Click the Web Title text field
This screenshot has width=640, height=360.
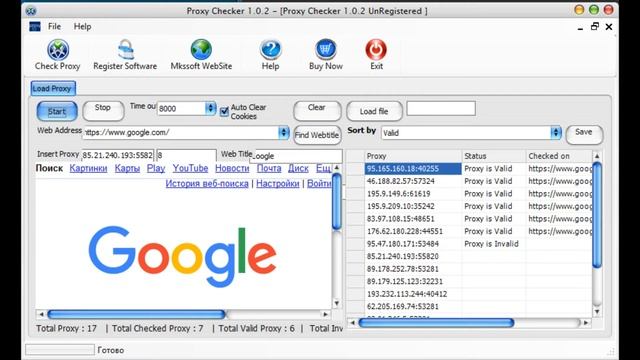[x=296, y=156]
